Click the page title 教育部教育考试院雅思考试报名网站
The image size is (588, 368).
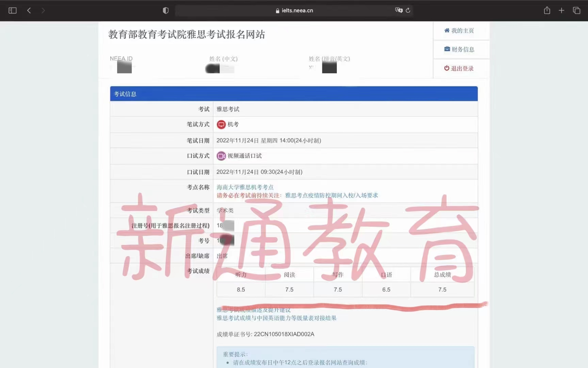pyautogui.click(x=186, y=34)
